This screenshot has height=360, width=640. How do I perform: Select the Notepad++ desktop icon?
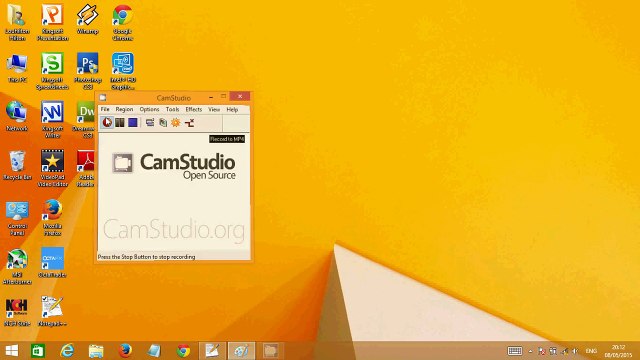point(53,311)
